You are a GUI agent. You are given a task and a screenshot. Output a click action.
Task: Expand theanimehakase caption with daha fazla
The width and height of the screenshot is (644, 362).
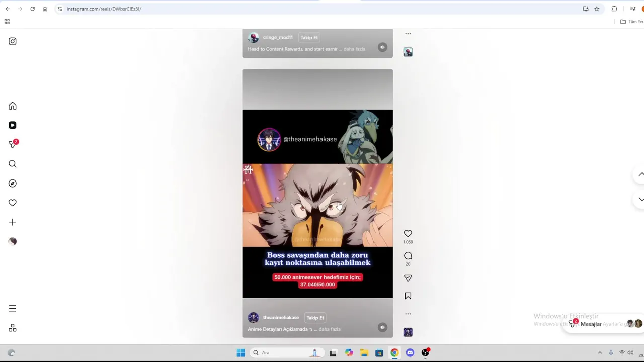(330, 329)
